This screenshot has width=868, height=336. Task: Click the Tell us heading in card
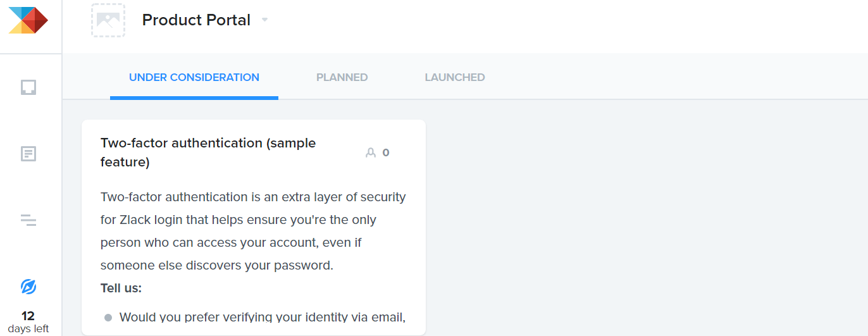click(121, 288)
